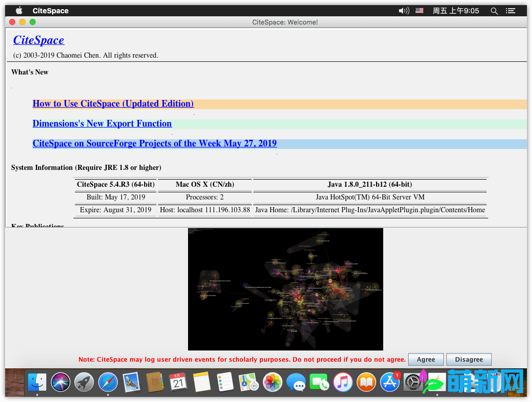Open Messages speech bubble icon

click(296, 382)
